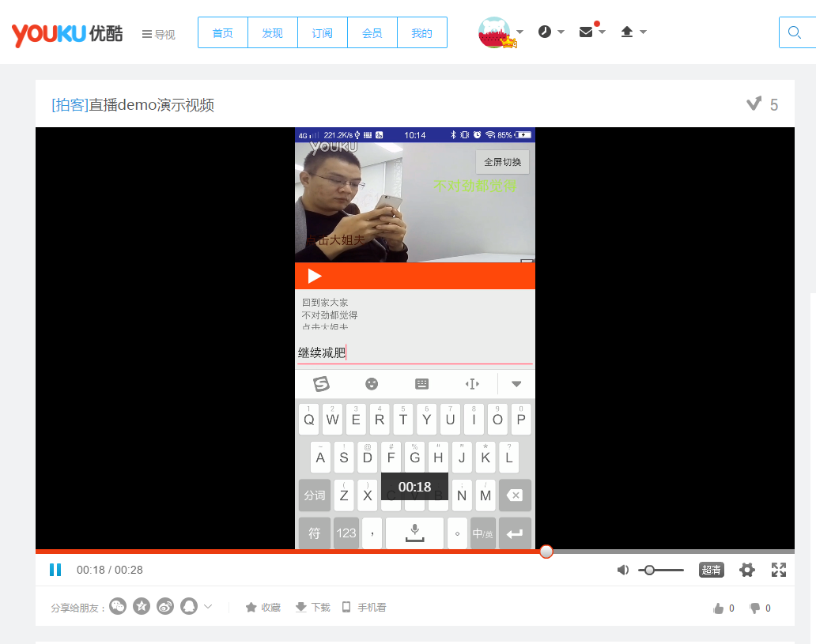
Task: Change quality via the 超清 button
Action: [712, 571]
